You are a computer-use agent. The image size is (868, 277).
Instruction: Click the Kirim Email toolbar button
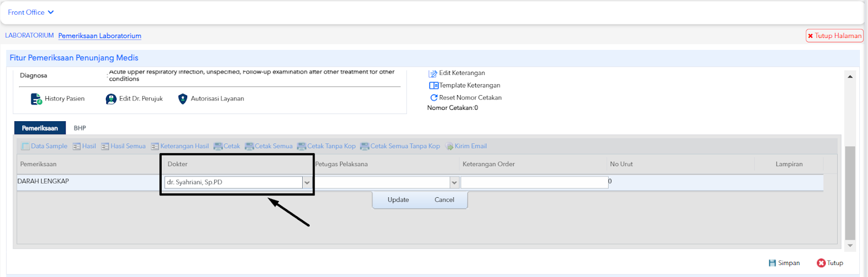(466, 146)
